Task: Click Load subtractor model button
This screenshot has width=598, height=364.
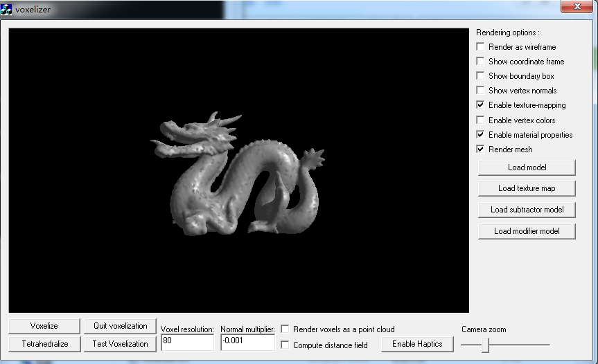Action: pyautogui.click(x=527, y=210)
